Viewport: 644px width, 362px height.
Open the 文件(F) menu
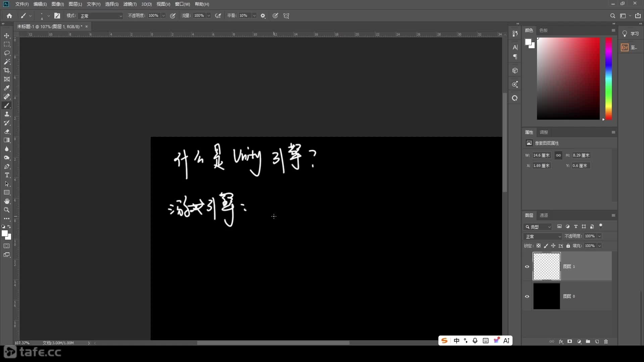coord(22,4)
